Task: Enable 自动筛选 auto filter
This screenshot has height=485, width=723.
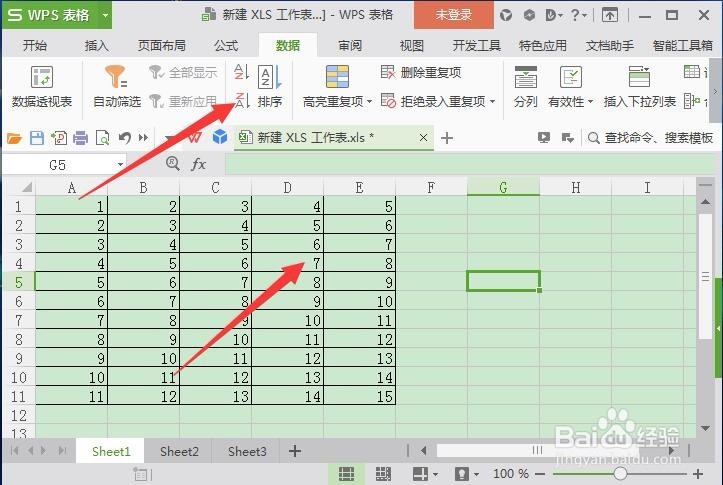Action: click(x=116, y=87)
